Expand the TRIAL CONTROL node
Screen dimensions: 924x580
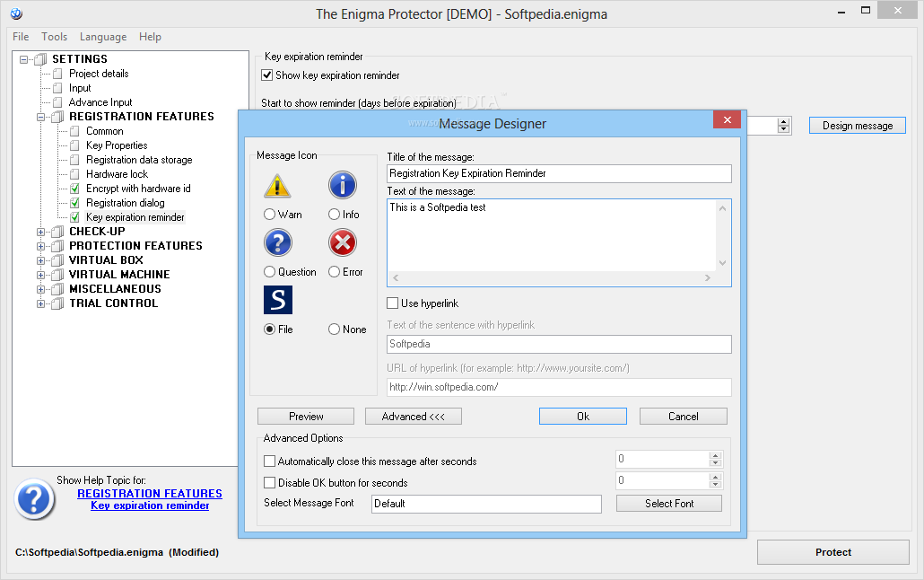(x=40, y=303)
